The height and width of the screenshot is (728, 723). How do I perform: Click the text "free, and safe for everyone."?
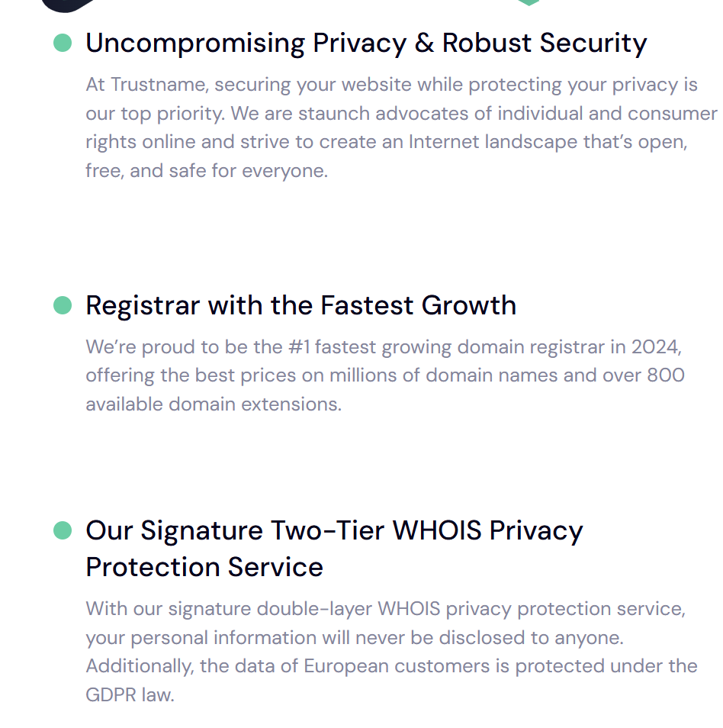pyautogui.click(x=207, y=171)
